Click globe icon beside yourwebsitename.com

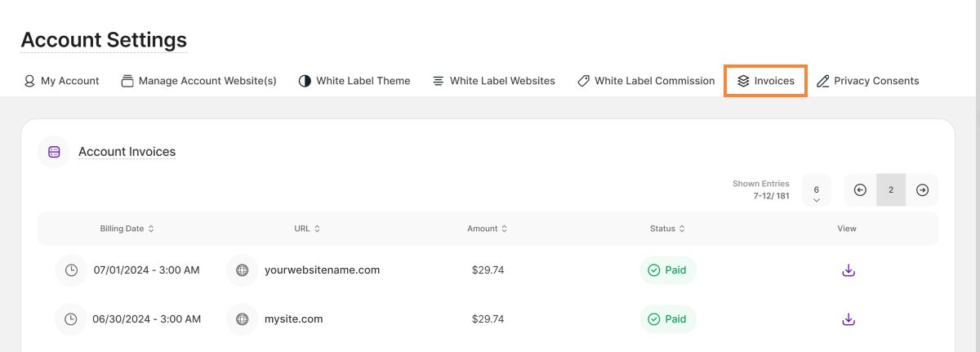pyautogui.click(x=242, y=270)
